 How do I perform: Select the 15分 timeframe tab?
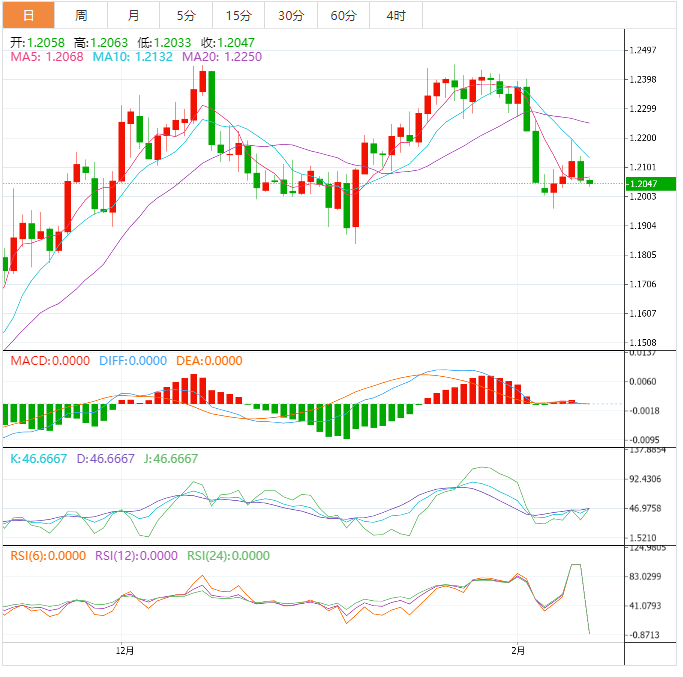point(239,15)
